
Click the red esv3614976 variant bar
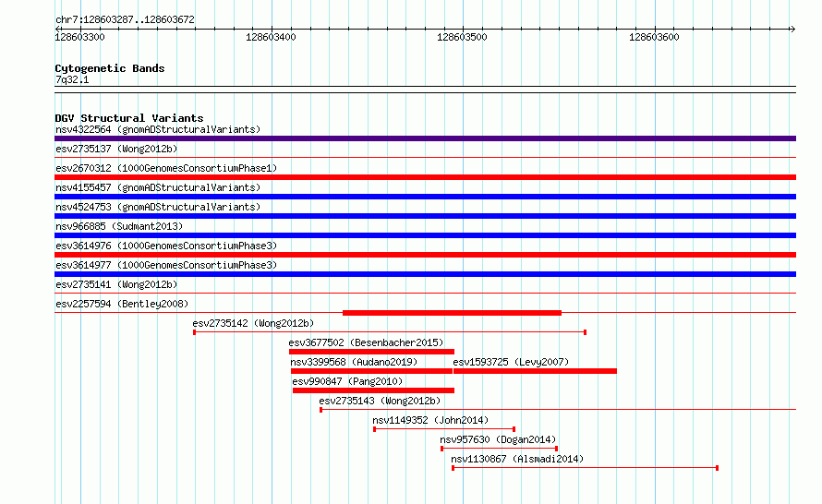(x=425, y=255)
